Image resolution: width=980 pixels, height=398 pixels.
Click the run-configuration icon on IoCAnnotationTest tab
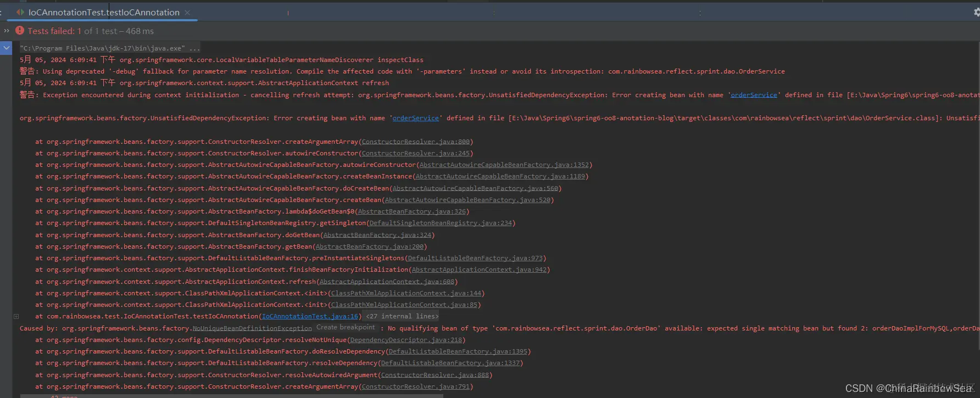point(20,12)
